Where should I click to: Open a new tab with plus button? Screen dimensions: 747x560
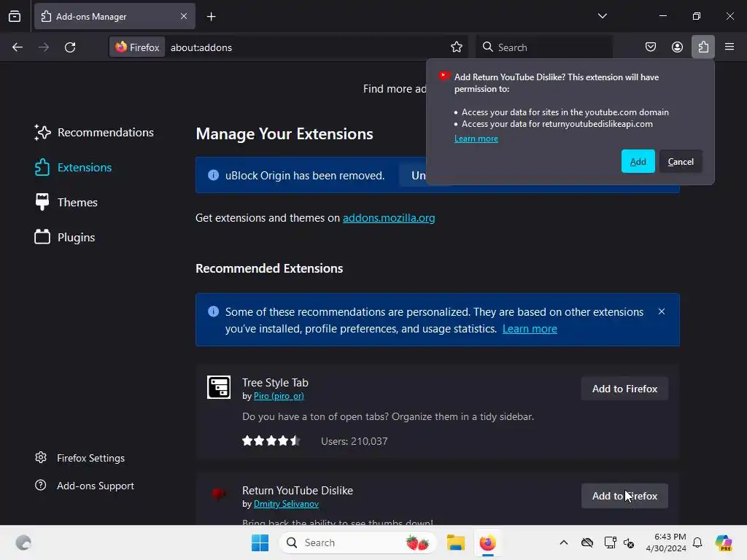pos(211,17)
